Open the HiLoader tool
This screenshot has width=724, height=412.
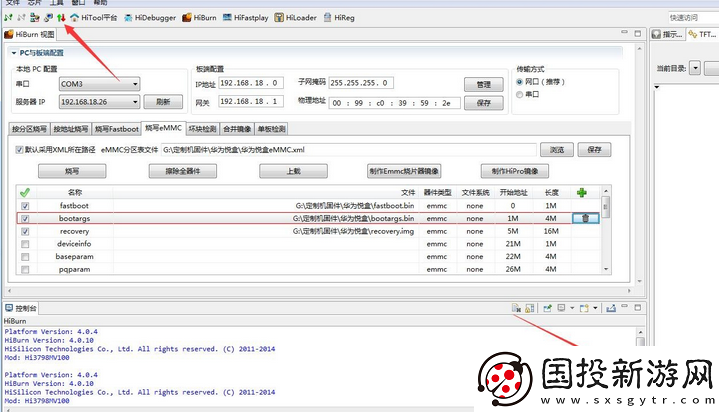click(x=296, y=18)
